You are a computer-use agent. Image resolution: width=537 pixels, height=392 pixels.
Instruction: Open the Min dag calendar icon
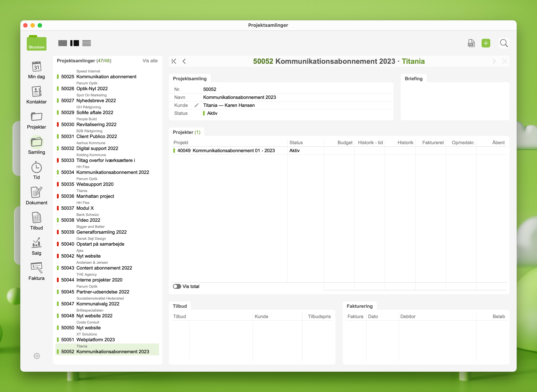click(x=37, y=67)
